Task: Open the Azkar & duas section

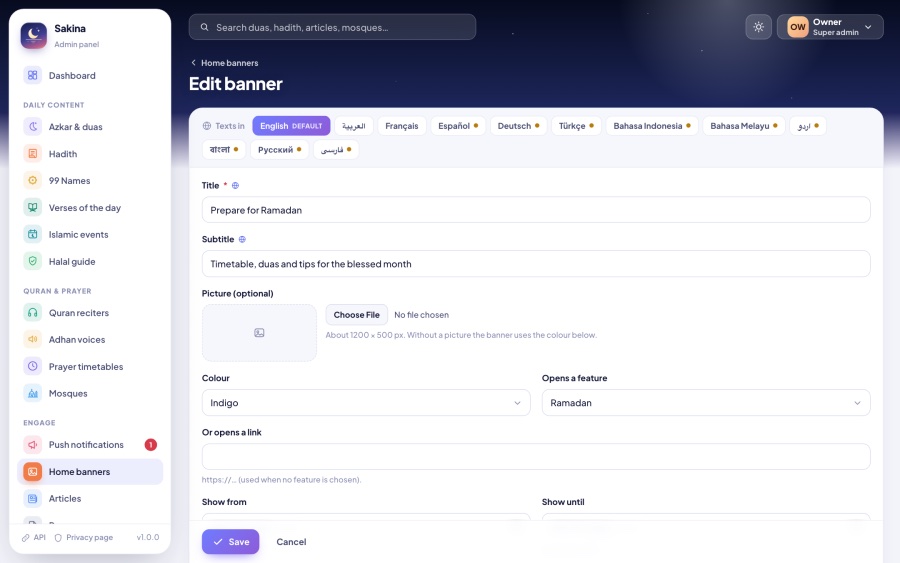Action: click(x=90, y=127)
